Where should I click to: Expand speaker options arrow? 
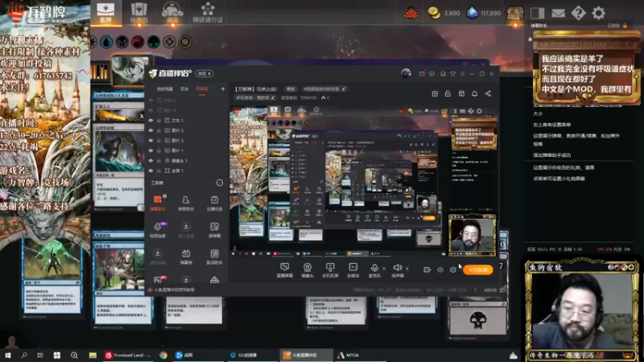pos(407,269)
